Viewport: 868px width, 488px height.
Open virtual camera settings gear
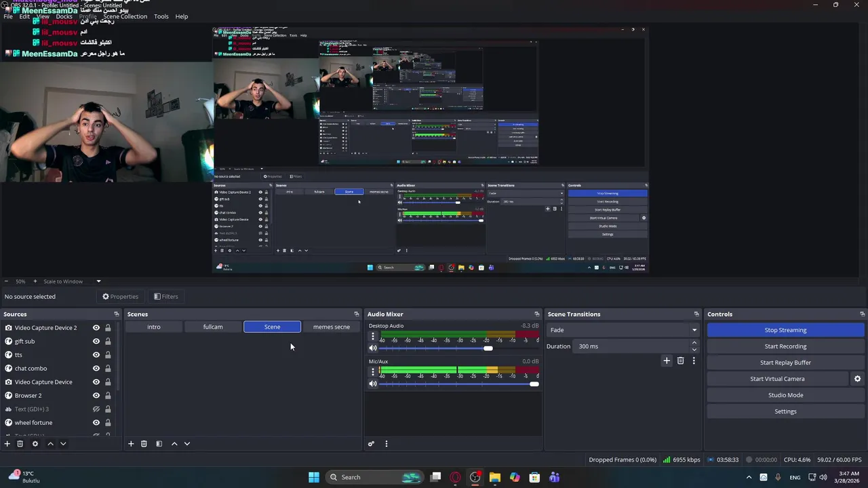pyautogui.click(x=857, y=379)
